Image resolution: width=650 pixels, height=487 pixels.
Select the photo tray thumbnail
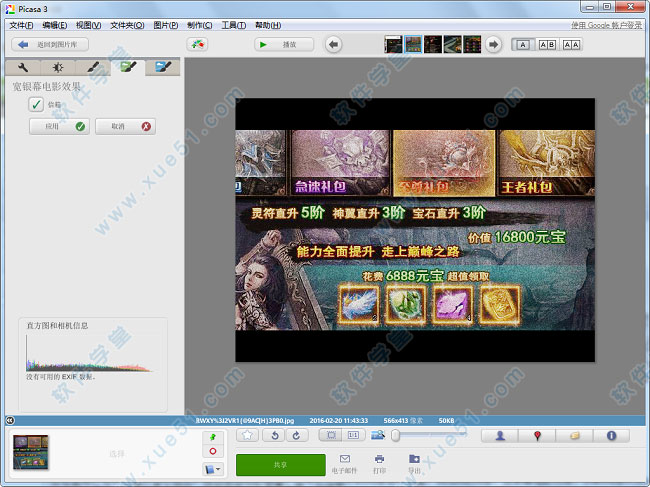coord(31,452)
